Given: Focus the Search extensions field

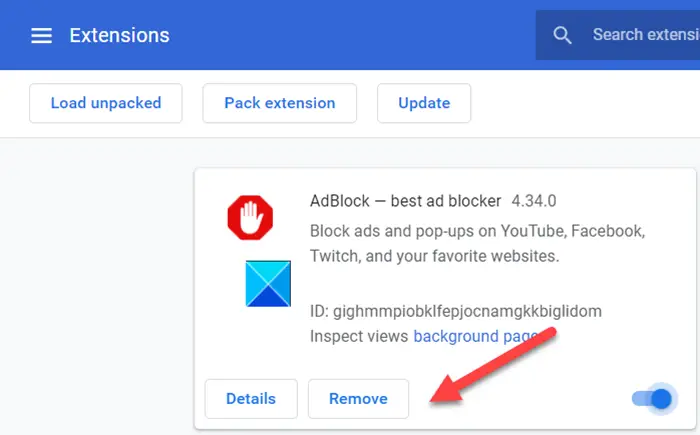Looking at the screenshot, I should 618,35.
